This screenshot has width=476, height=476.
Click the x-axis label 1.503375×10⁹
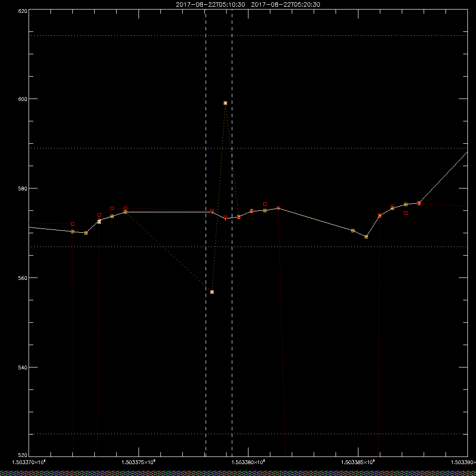(139, 462)
